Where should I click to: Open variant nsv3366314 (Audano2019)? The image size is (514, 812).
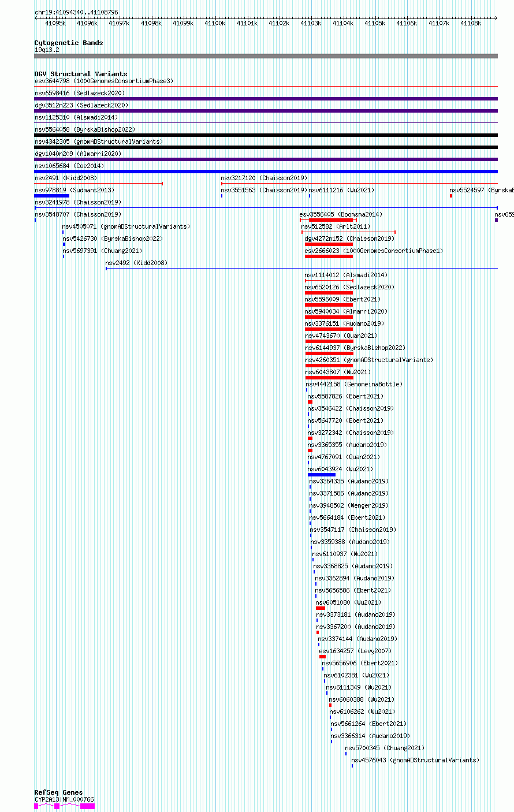coord(370,736)
